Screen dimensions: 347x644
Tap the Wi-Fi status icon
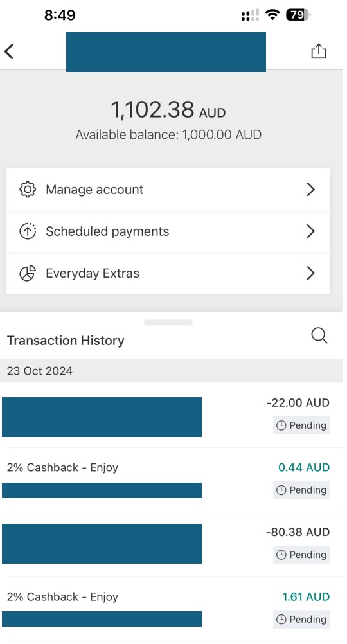[x=272, y=15]
